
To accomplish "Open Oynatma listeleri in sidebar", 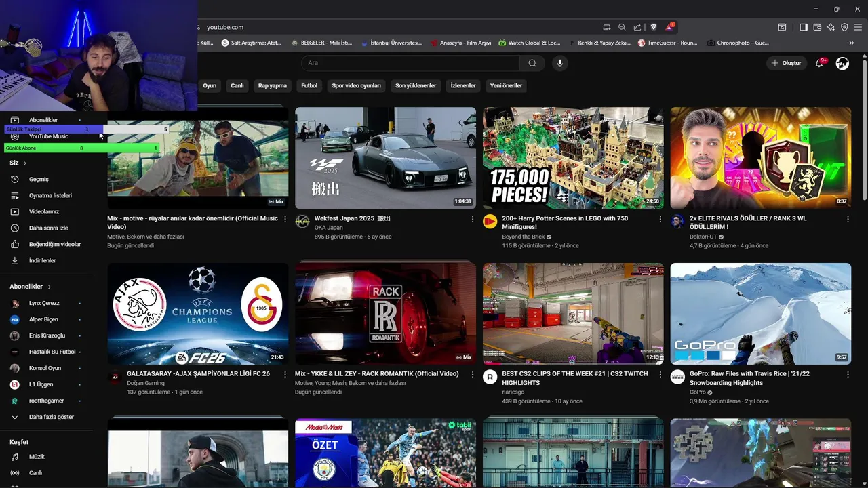I will pos(46,195).
